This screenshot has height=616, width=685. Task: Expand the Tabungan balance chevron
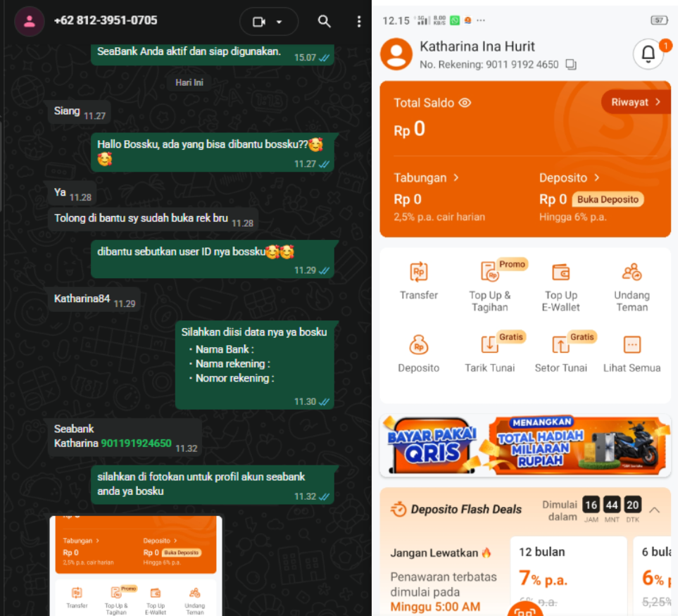(456, 177)
